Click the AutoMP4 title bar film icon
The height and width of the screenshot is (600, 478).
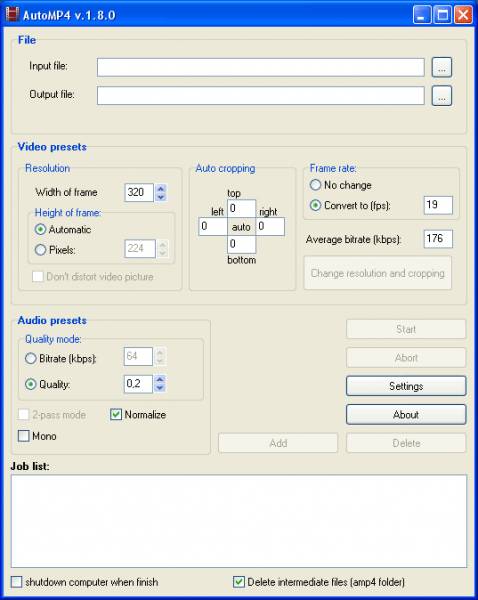pos(12,15)
